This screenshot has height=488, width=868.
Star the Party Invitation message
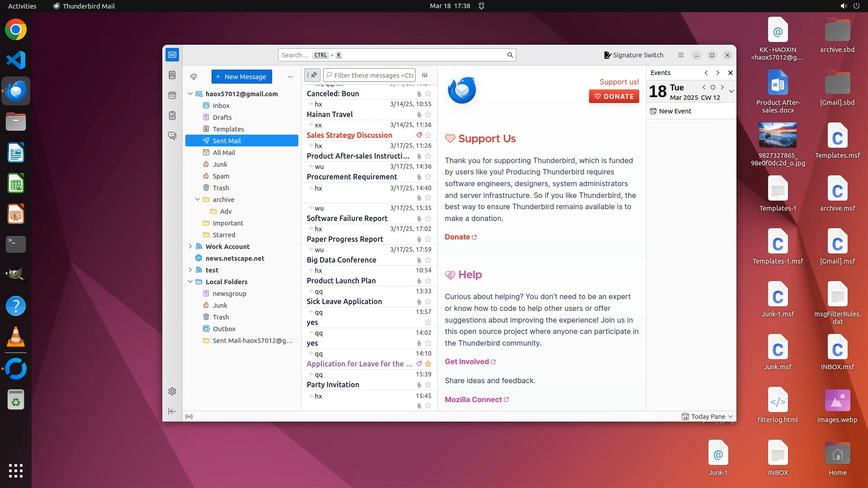[428, 385]
